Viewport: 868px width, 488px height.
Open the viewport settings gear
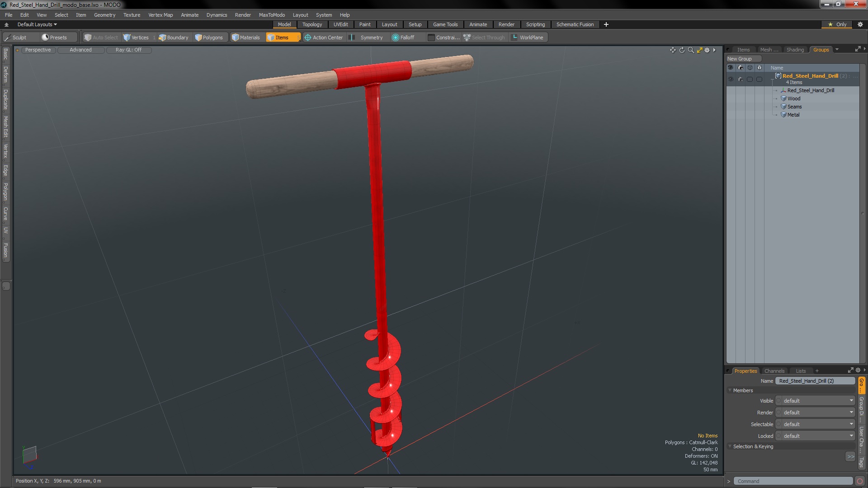tap(707, 50)
